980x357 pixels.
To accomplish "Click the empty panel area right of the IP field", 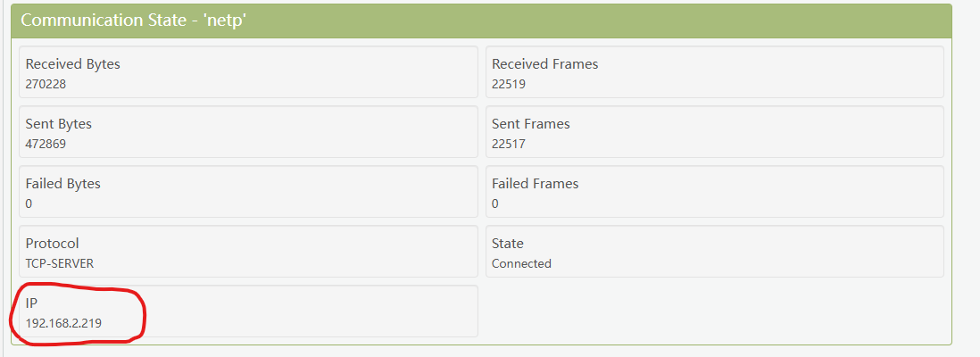I will [x=714, y=311].
